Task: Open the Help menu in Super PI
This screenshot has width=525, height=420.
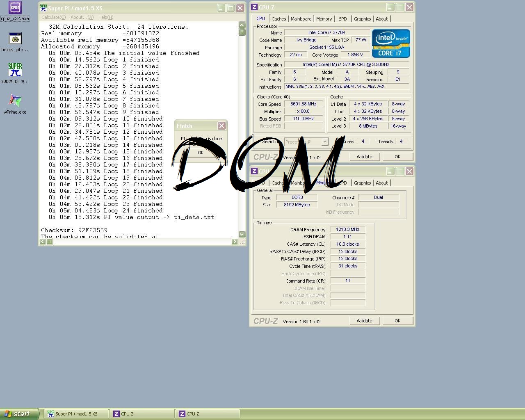Action: [x=105, y=17]
